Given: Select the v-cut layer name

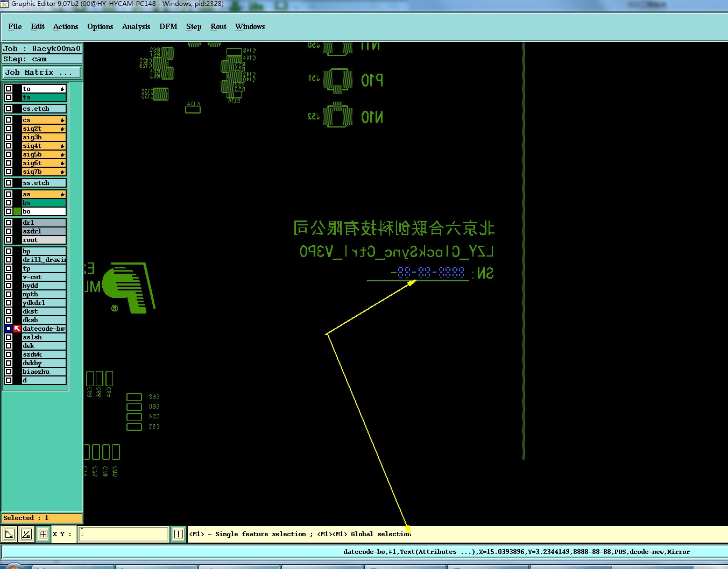Looking at the screenshot, I should [x=44, y=277].
